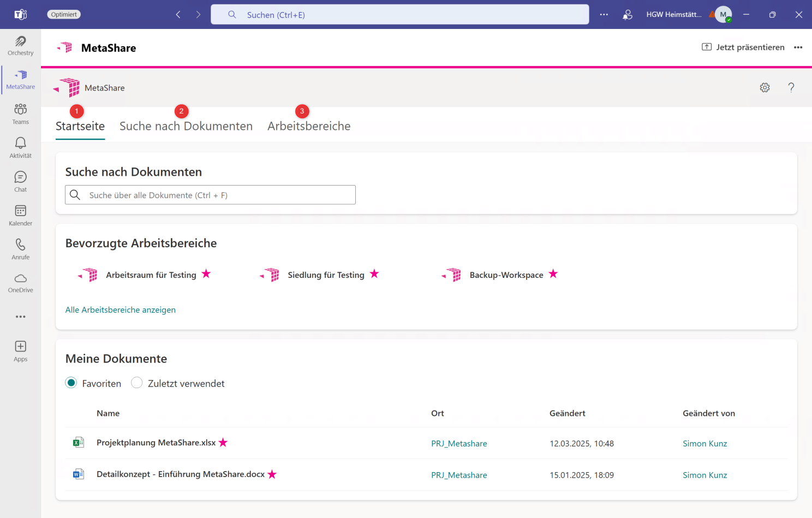Viewport: 812px width, 518px height.
Task: Open Simon Kunz in Detailkonzept row
Action: tap(705, 475)
